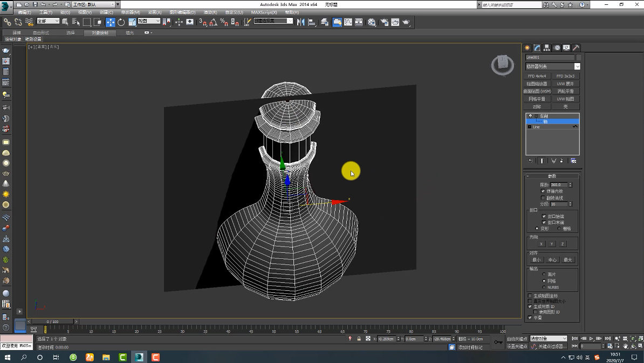
Task: Toggle the Rectangular Selection Region tool
Action: pos(87,22)
